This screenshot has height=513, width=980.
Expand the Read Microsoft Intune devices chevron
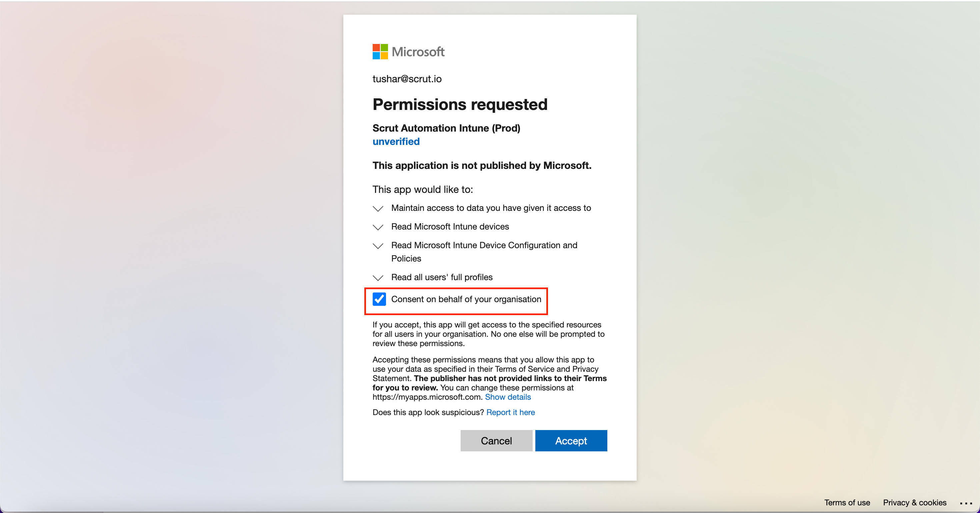378,227
